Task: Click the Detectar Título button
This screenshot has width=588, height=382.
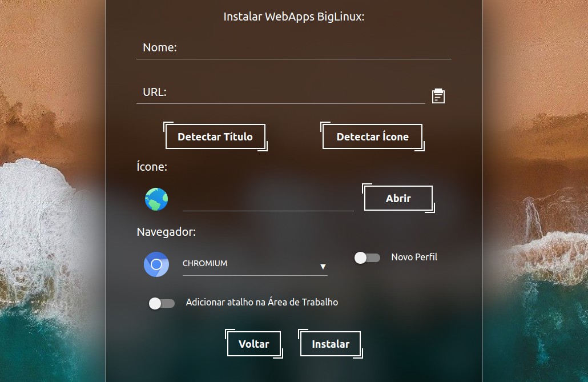Action: (215, 136)
